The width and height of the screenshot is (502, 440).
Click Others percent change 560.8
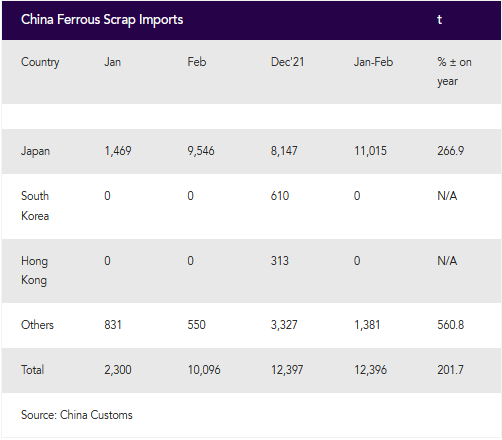point(450,325)
